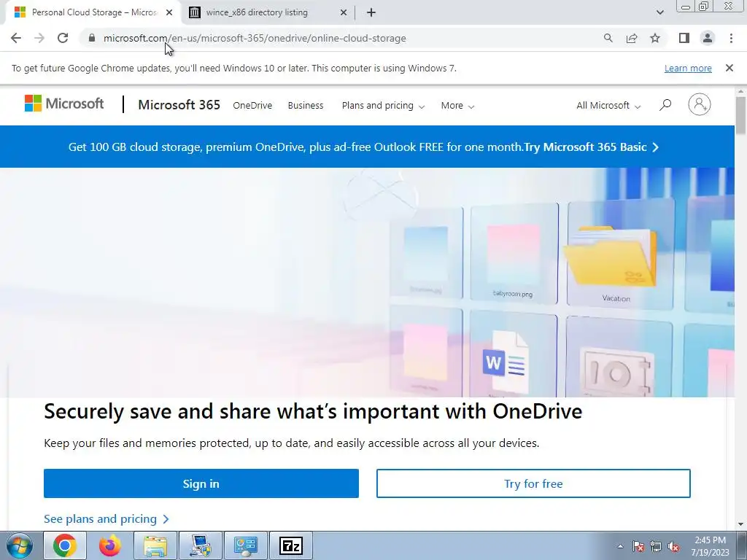Open the Chrome profile avatar
This screenshot has height=560, width=747.
708,38
